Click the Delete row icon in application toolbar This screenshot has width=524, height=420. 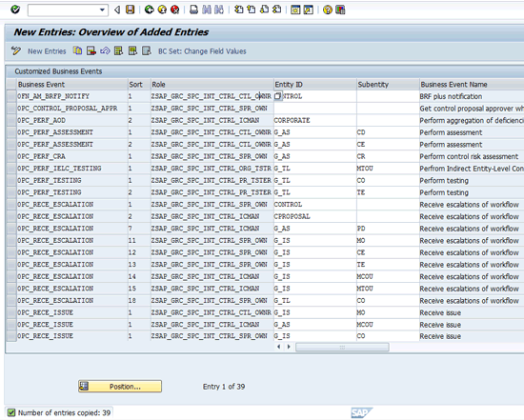[x=91, y=50]
